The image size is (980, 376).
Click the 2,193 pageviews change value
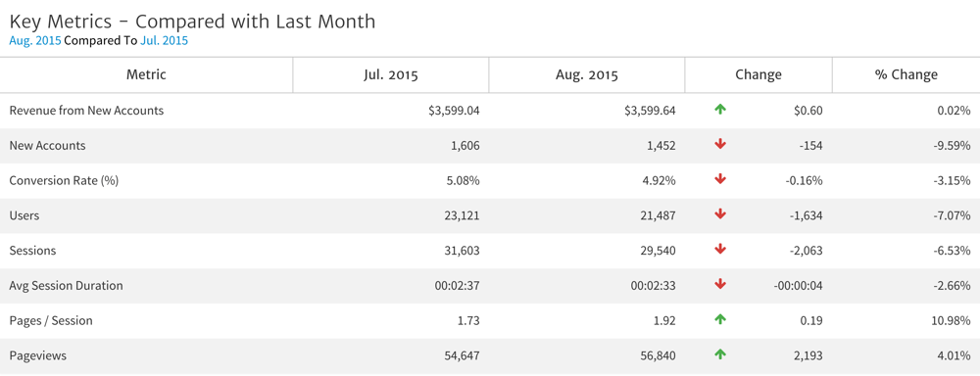point(808,355)
